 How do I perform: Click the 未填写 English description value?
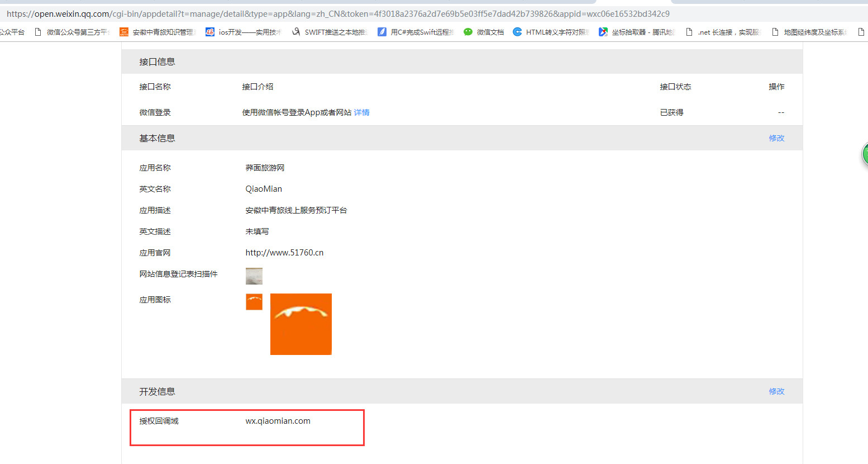click(257, 231)
